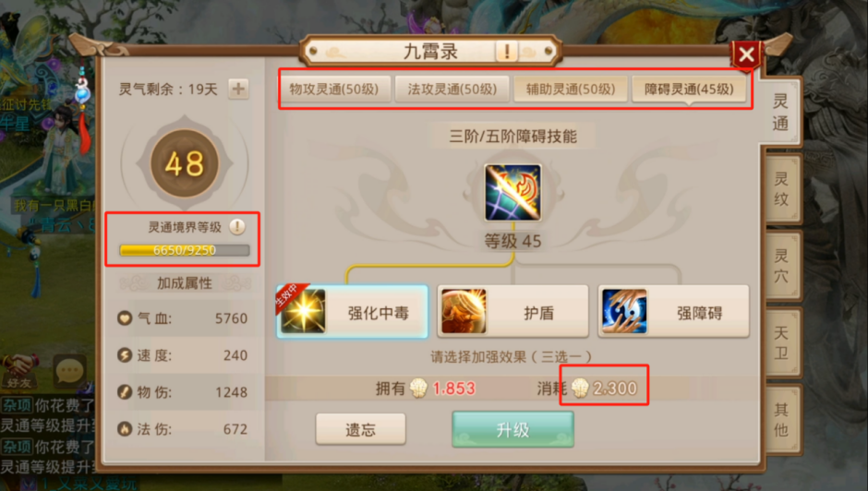Click the 6650/9250 progress bar
Image resolution: width=868 pixels, height=491 pixels.
point(185,250)
